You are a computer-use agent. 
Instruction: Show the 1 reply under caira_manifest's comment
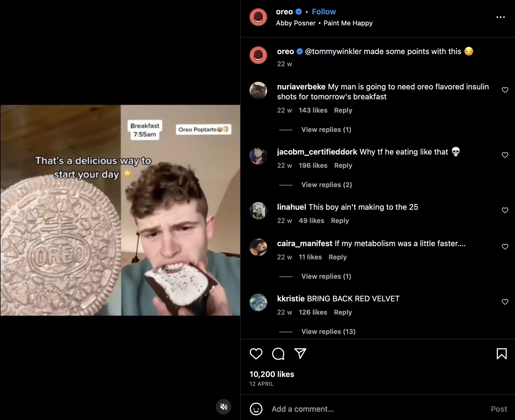tap(326, 276)
